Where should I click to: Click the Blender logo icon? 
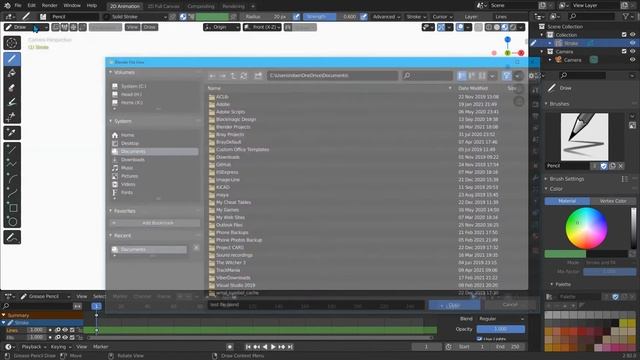pos(7,6)
